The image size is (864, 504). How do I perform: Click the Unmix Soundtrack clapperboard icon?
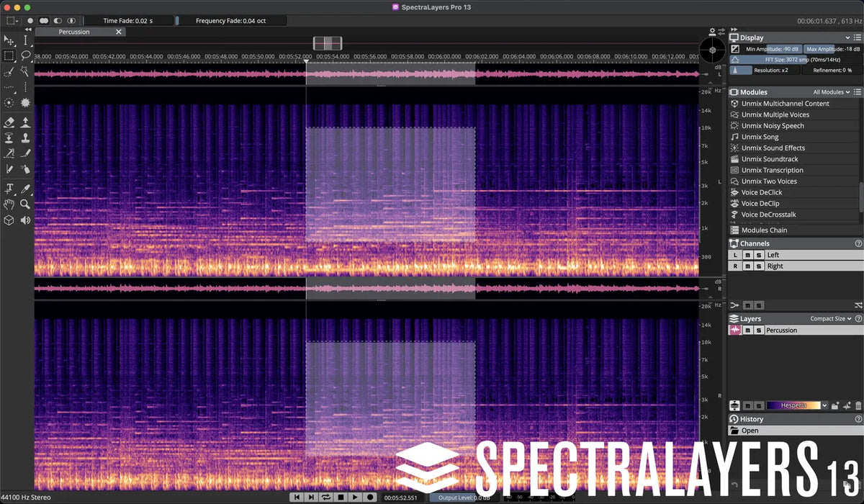[x=734, y=159]
